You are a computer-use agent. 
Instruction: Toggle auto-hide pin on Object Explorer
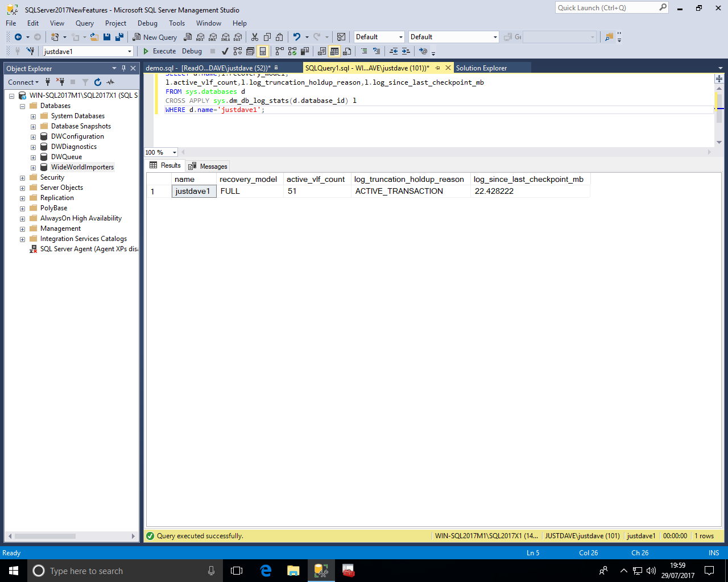(x=123, y=68)
